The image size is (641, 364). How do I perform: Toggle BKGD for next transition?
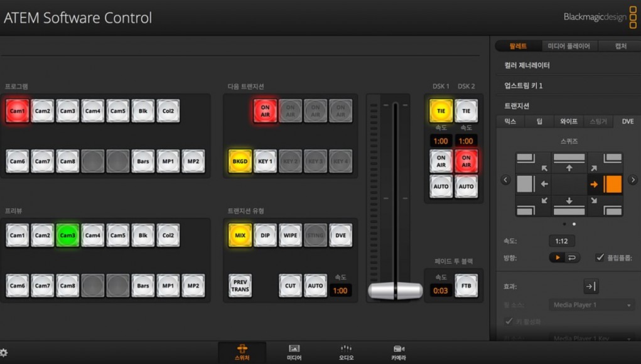pyautogui.click(x=240, y=161)
